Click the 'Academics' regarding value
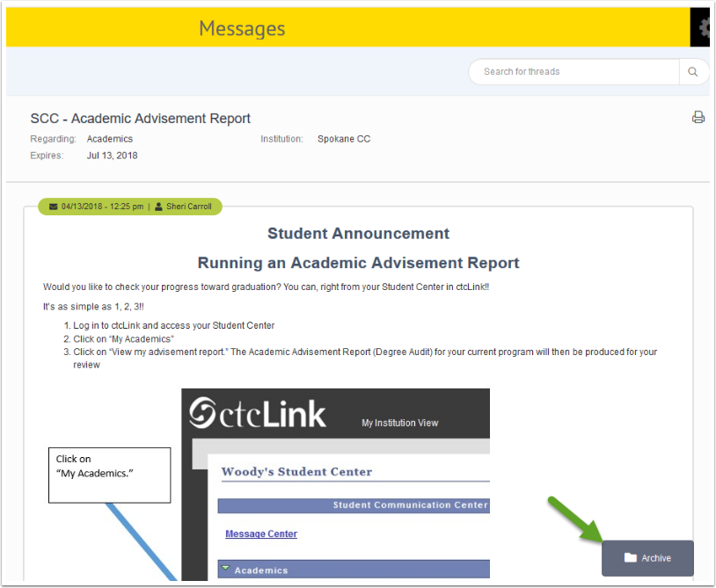Image resolution: width=716 pixels, height=588 pixels. point(110,139)
